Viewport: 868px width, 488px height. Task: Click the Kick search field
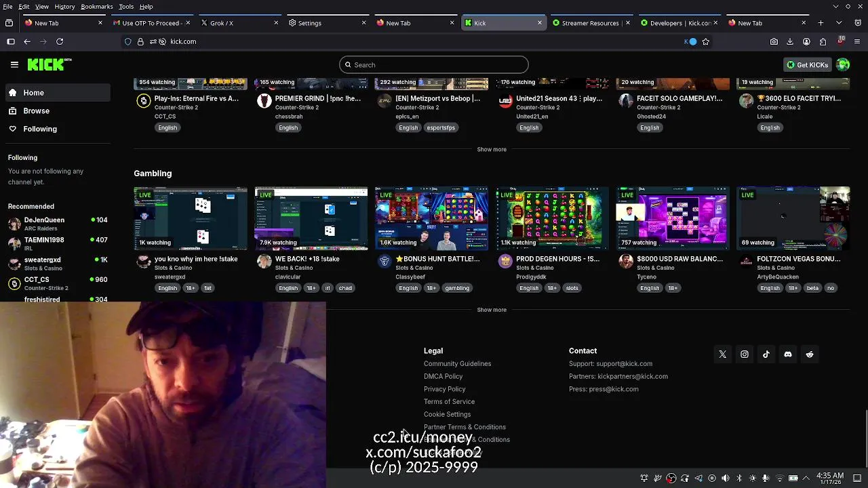click(x=434, y=64)
